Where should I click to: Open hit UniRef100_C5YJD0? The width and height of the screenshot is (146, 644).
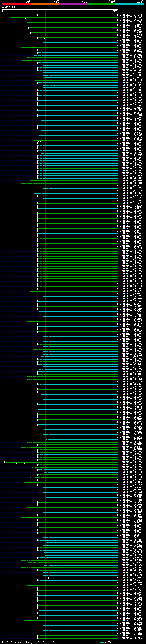coord(131,560)
